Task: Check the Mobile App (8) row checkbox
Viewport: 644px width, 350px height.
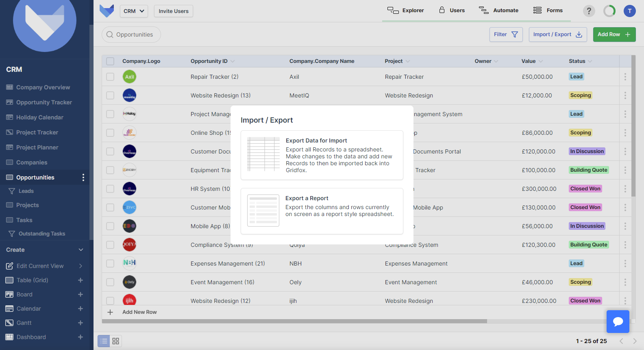Action: (110, 226)
